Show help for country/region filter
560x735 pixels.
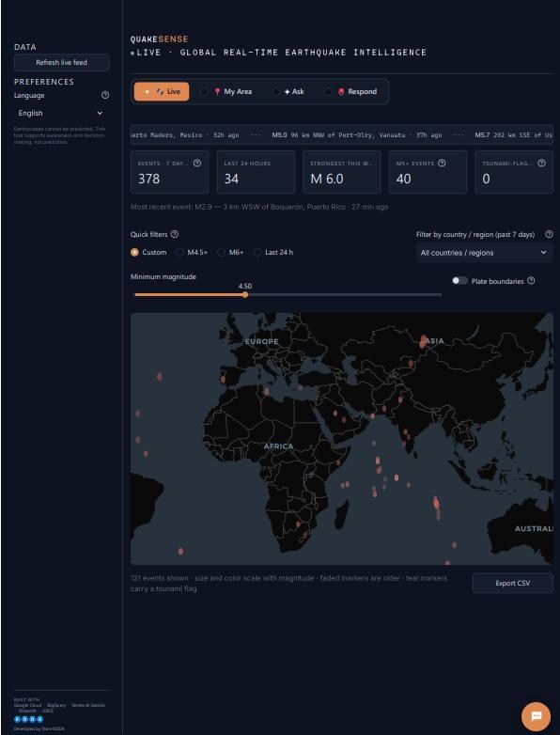coord(550,234)
